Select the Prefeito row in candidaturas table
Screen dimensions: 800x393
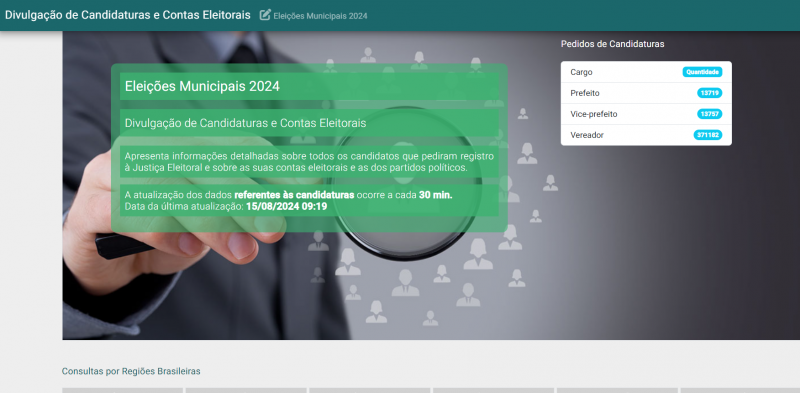pos(646,93)
